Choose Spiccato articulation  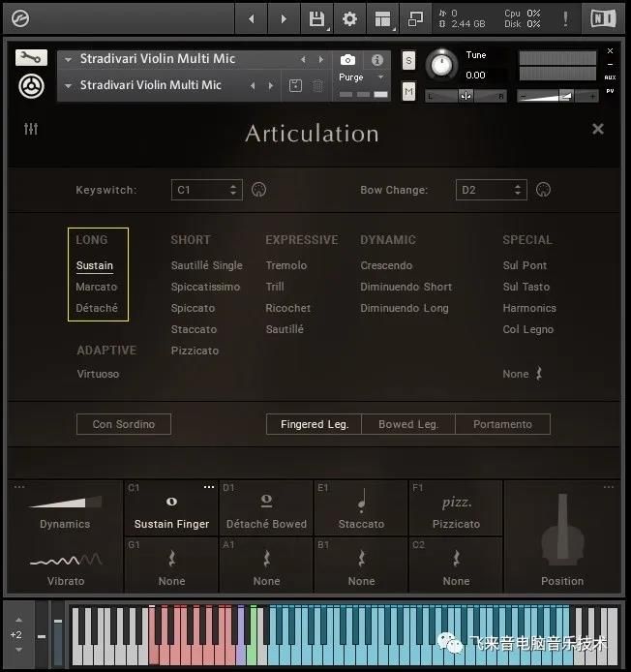(x=193, y=308)
